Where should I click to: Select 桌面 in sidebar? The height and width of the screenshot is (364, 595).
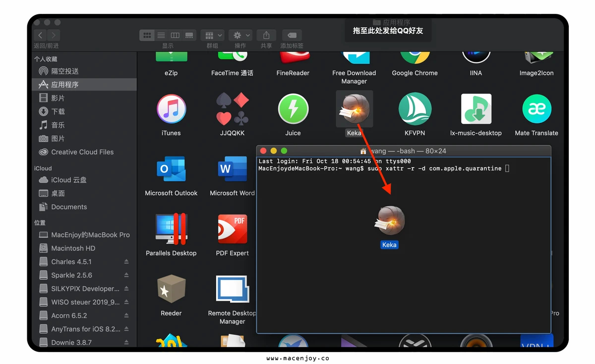coord(85,193)
